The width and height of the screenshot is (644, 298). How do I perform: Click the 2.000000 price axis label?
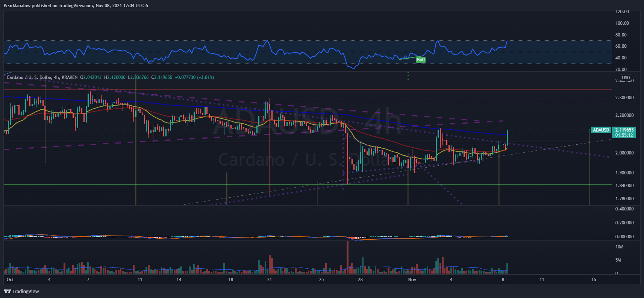[x=624, y=153]
